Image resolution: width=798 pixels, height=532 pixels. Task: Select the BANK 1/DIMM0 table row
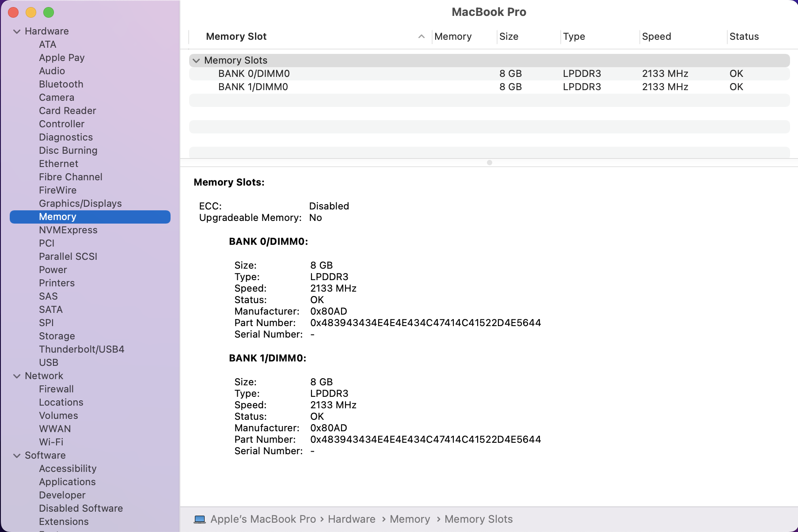click(x=490, y=87)
